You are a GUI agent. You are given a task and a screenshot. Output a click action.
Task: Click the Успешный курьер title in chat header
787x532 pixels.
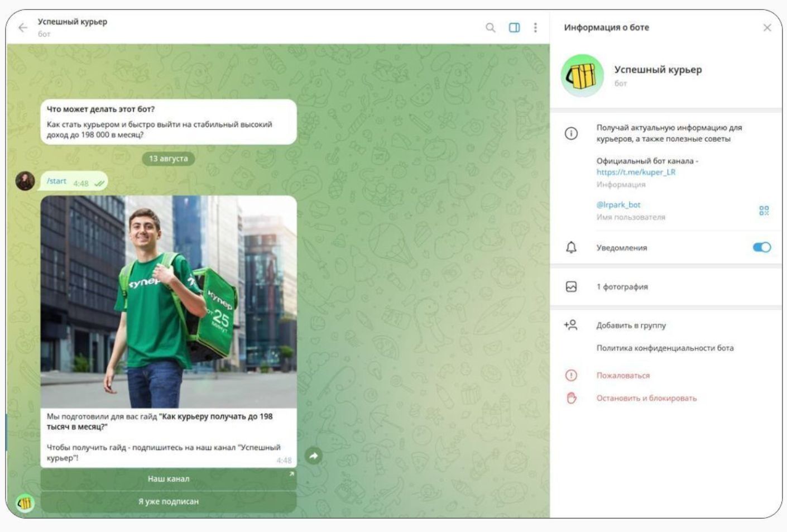coord(73,22)
